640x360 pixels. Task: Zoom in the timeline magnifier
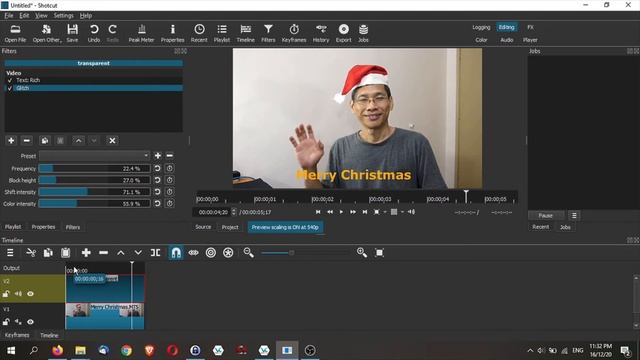pyautogui.click(x=362, y=253)
